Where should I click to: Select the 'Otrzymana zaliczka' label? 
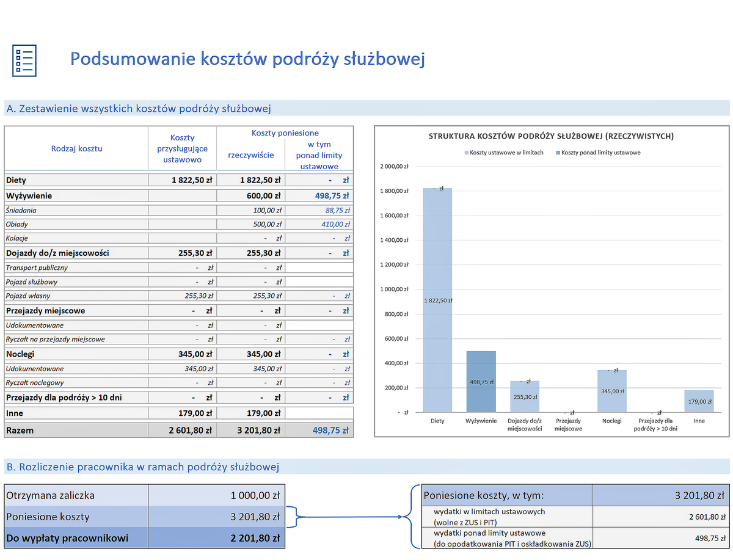pyautogui.click(x=51, y=495)
